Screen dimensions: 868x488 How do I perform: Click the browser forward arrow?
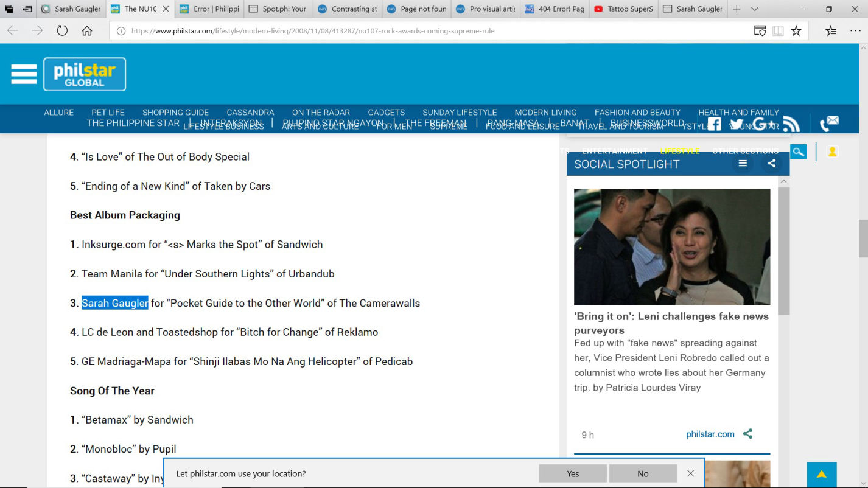click(38, 30)
